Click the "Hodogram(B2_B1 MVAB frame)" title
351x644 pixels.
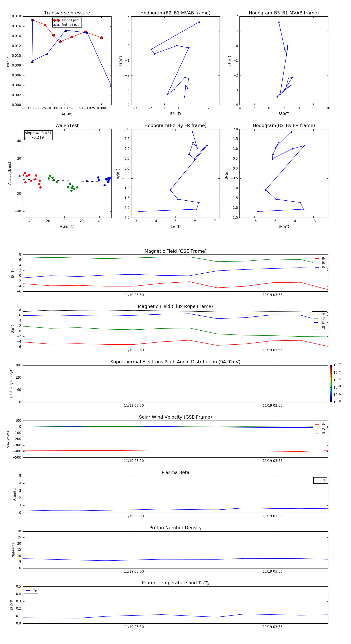pos(175,13)
